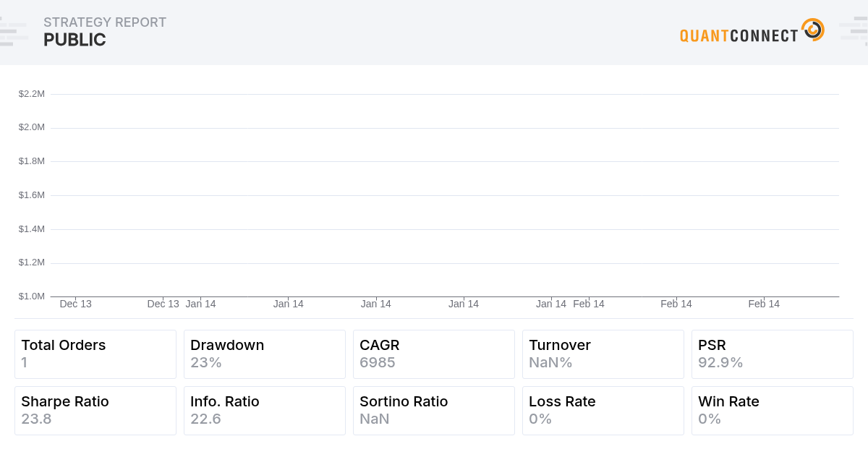Viewport: 868px width, 457px height.
Task: Click the $2.2M y-axis label
Action: pos(32,94)
